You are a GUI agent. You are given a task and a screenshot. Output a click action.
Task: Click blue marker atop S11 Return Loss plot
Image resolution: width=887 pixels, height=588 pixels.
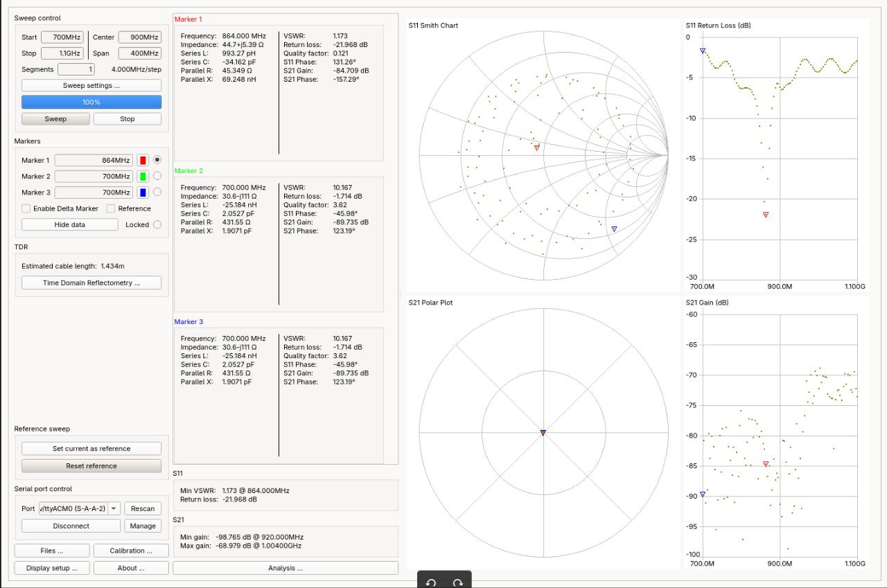pyautogui.click(x=703, y=51)
